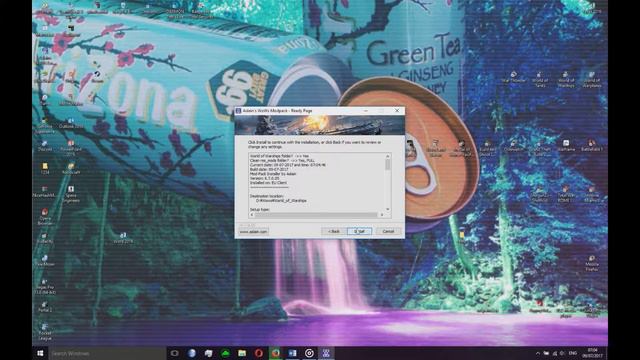640x360 pixels.
Task: Click the installer icon in the dialog title bar
Action: tap(238, 111)
